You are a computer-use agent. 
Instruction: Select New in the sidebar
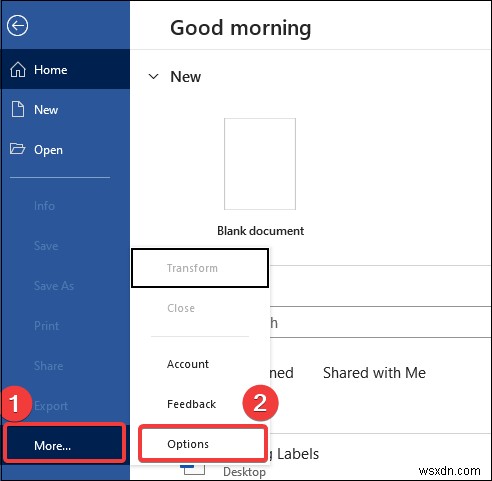[65, 109]
